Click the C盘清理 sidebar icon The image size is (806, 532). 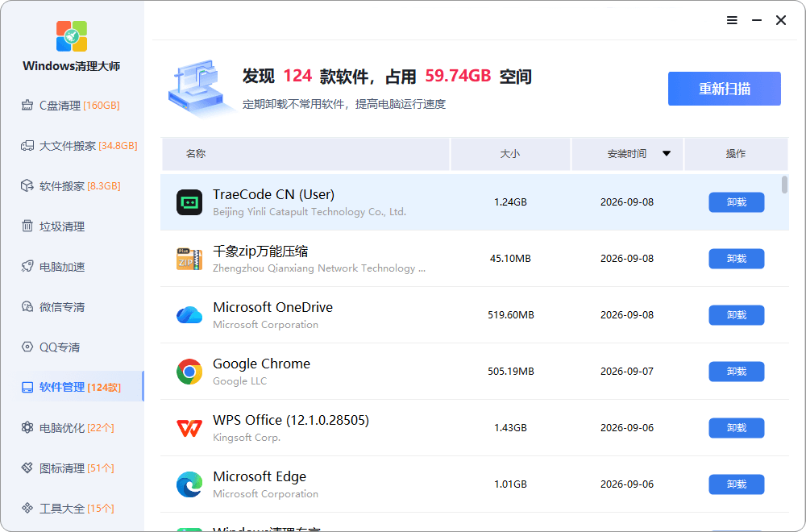pyautogui.click(x=27, y=105)
